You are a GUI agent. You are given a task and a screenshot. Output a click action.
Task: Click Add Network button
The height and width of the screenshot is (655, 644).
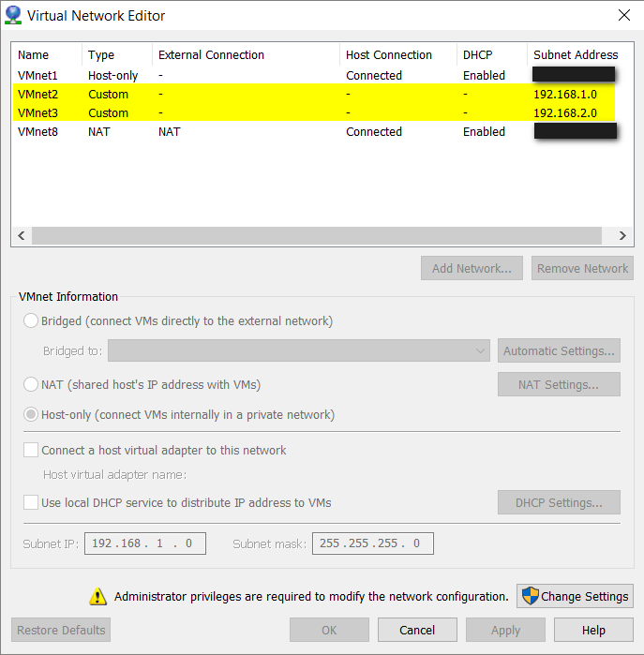(x=472, y=268)
